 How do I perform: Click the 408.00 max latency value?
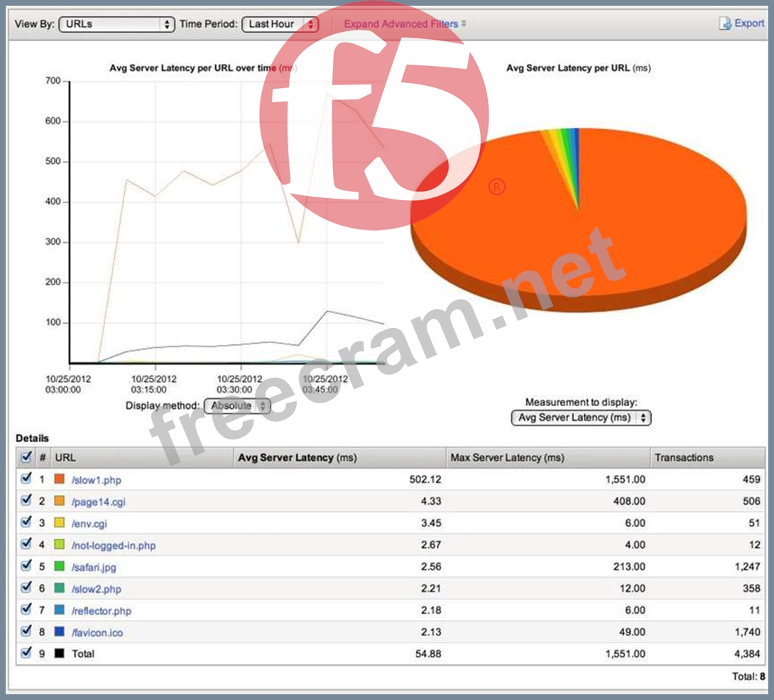point(629,501)
